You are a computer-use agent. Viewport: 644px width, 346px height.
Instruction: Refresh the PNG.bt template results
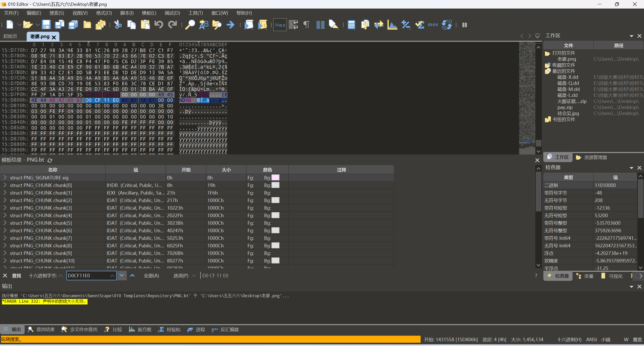tap(50, 160)
